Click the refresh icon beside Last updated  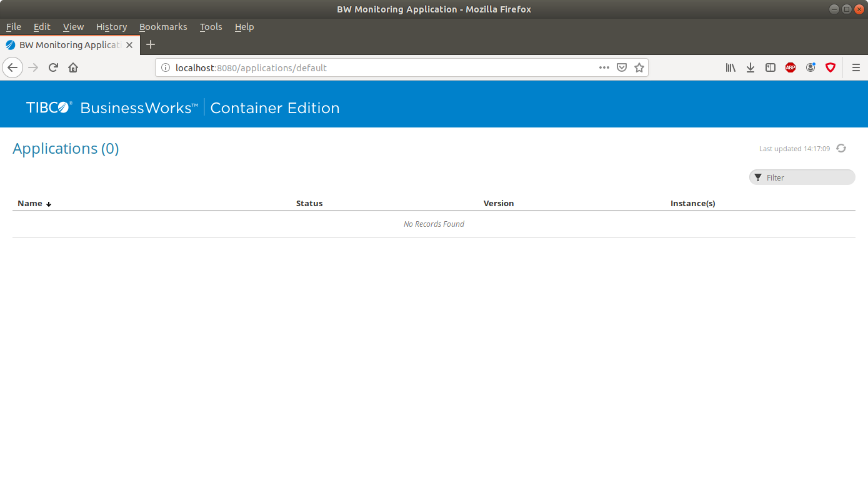point(841,148)
